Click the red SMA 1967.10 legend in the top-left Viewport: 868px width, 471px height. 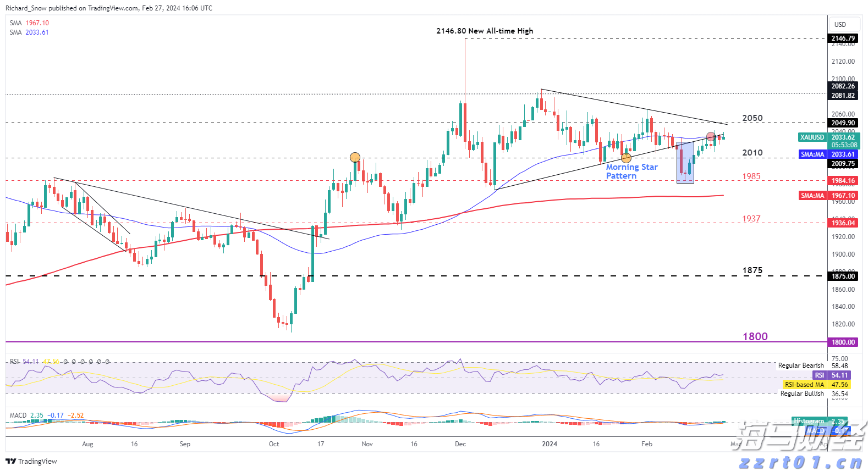tap(29, 23)
